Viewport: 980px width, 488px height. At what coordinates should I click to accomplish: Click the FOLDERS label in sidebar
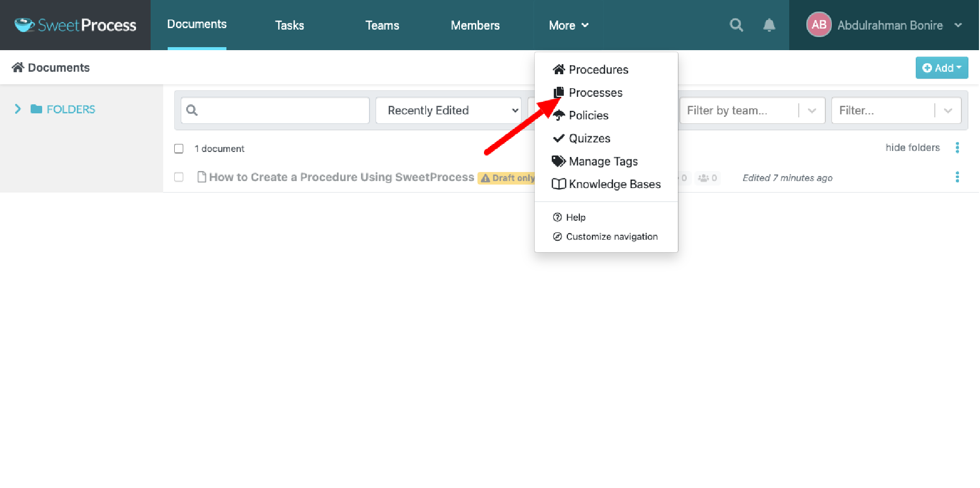[71, 109]
